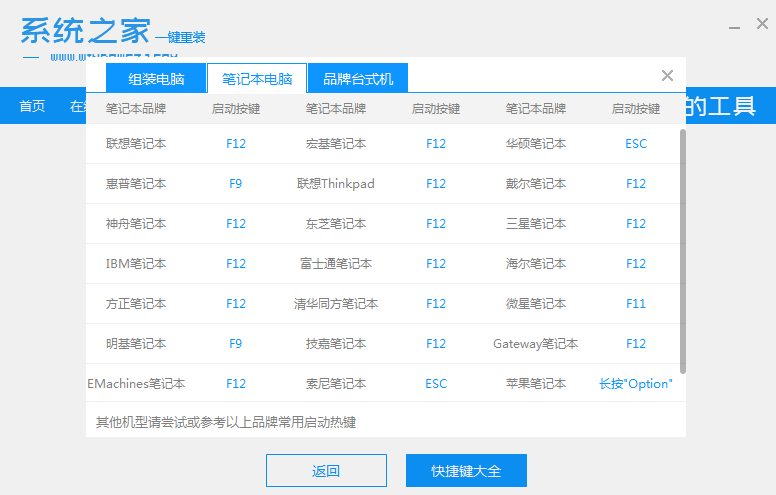Click the F9 key for 惠普笔记本
Image resolution: width=776 pixels, height=495 pixels.
[x=236, y=184]
